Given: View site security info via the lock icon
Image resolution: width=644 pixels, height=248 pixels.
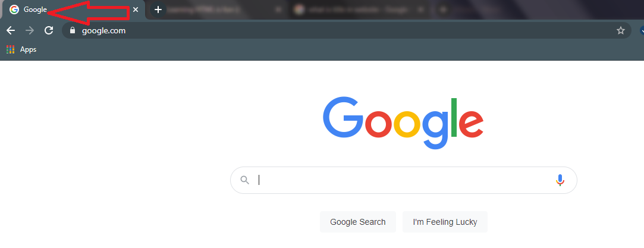Looking at the screenshot, I should coord(73,30).
